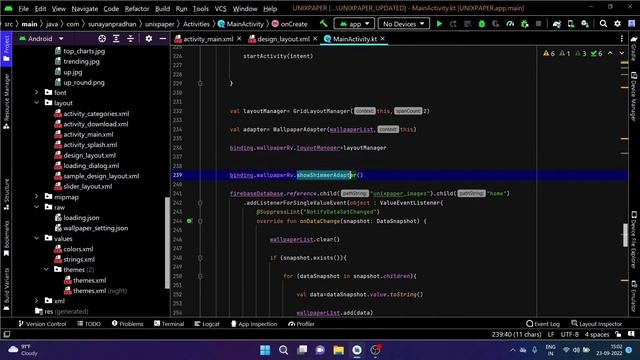Open the Layout Inspector

[596, 324]
